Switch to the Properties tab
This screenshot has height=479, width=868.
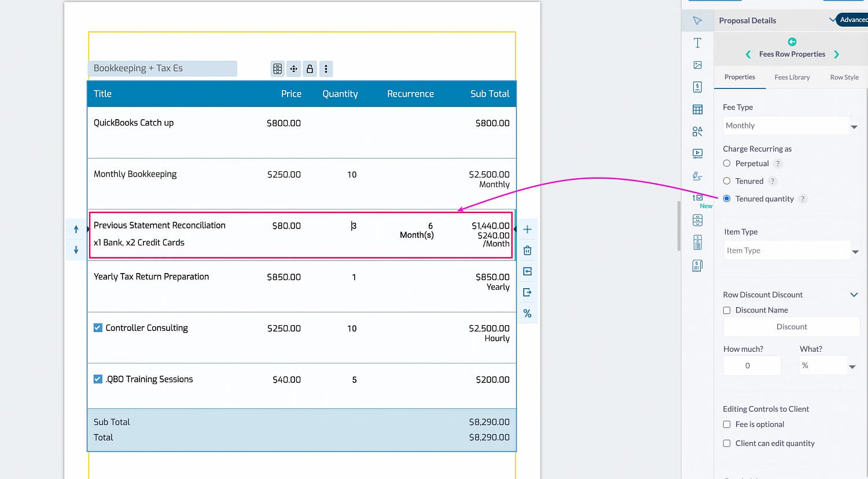(x=740, y=77)
